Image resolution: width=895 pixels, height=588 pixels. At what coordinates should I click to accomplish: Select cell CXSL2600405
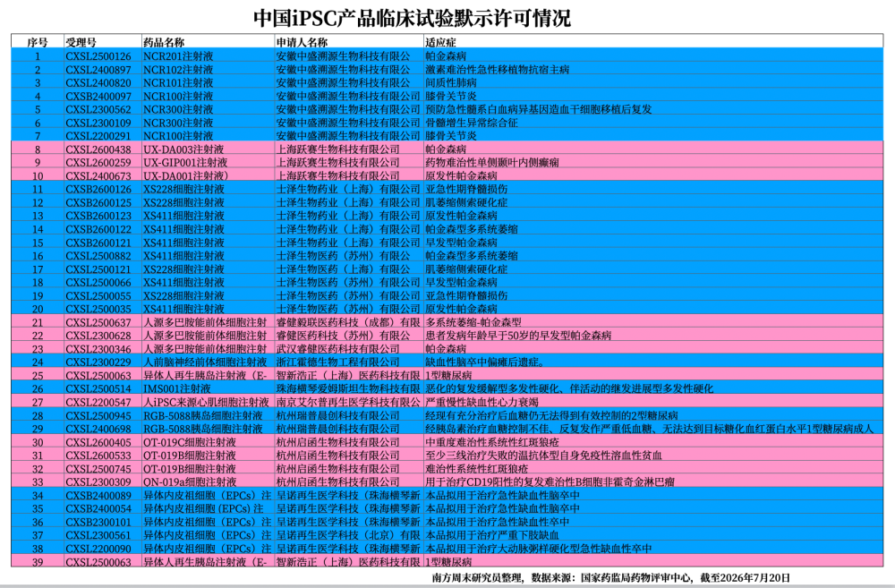[98, 442]
